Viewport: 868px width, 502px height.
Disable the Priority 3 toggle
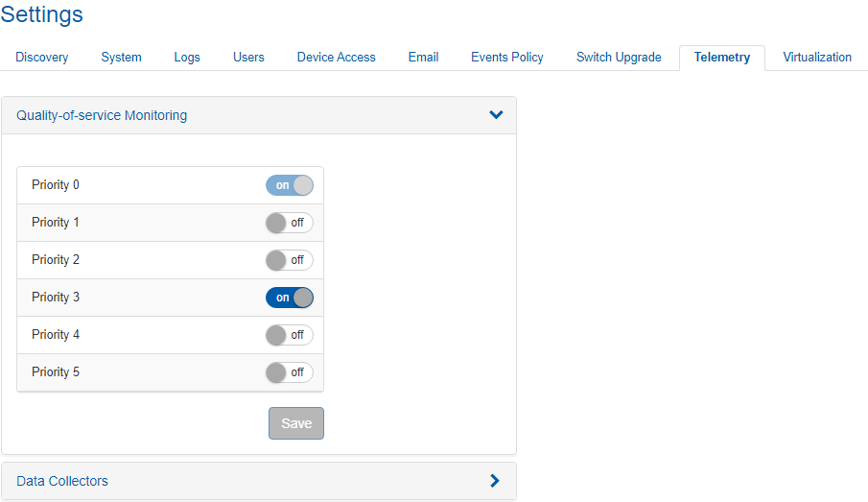[x=289, y=298]
